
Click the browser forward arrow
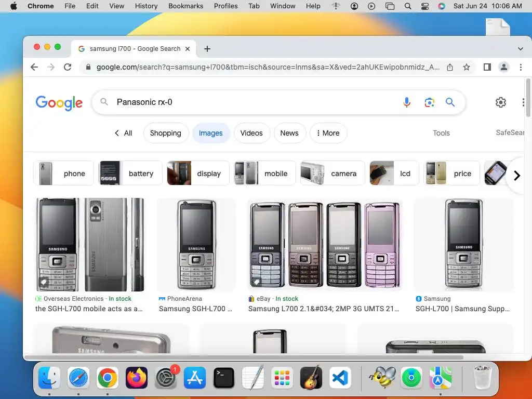pos(51,67)
